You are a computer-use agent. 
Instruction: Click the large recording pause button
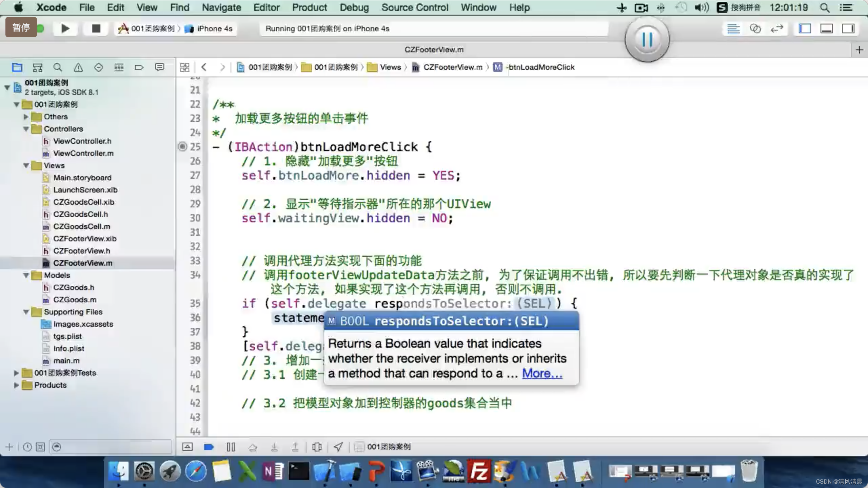647,40
